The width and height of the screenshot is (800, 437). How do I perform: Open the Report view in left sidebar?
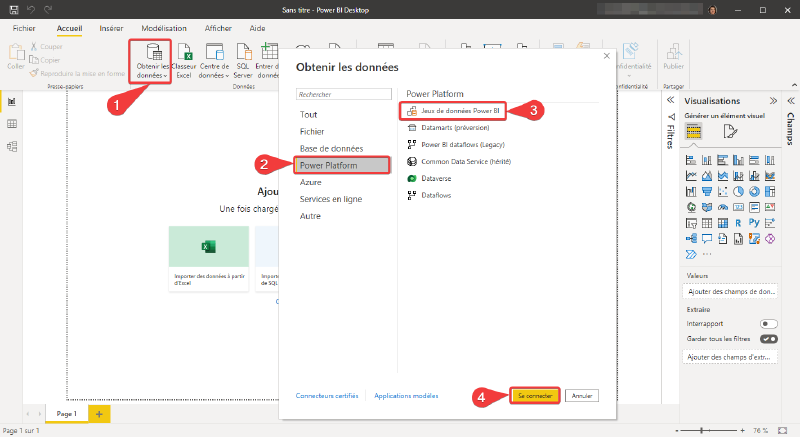click(x=12, y=102)
